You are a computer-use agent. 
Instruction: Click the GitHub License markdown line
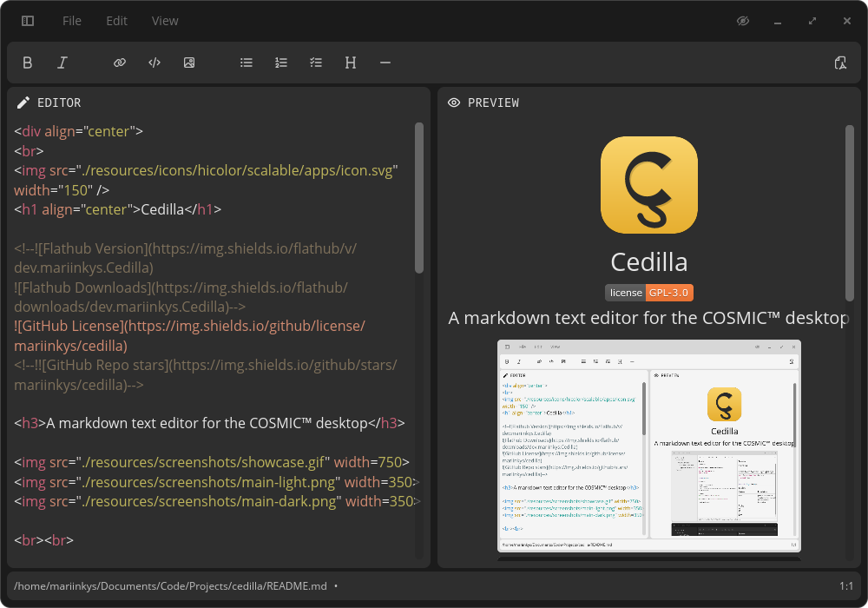(x=189, y=335)
